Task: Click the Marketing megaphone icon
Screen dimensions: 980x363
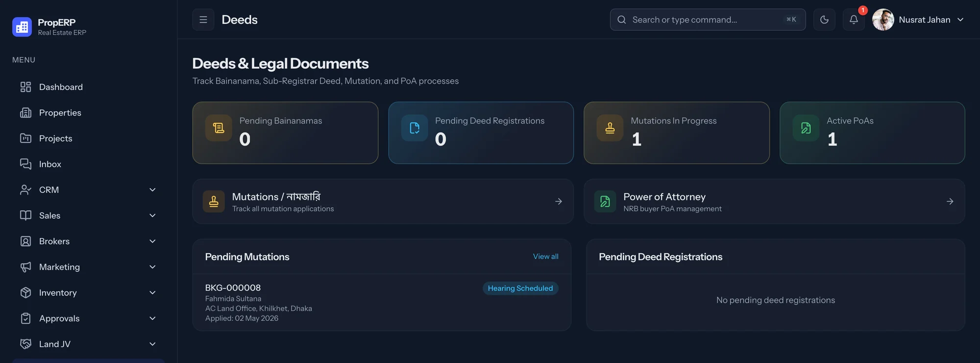Action: pyautogui.click(x=25, y=267)
